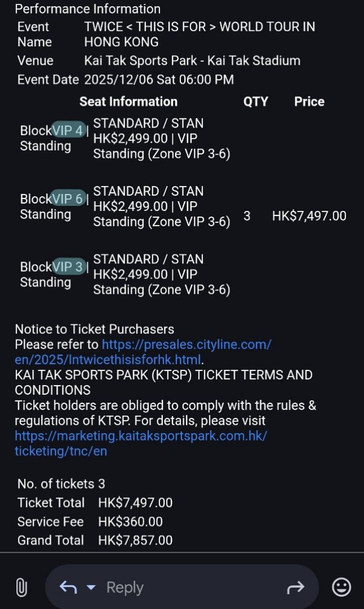Tap the Seat Information column header

click(128, 101)
